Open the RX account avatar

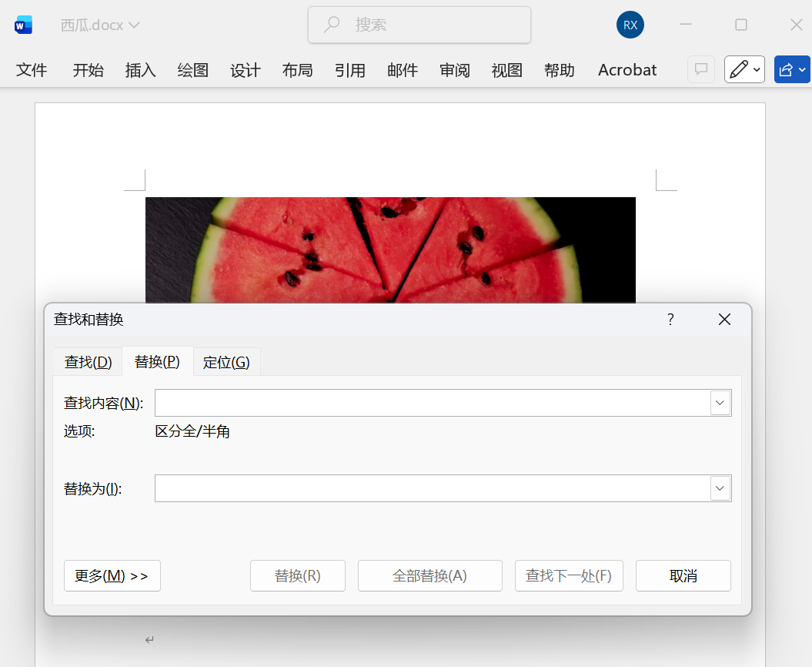(x=630, y=24)
